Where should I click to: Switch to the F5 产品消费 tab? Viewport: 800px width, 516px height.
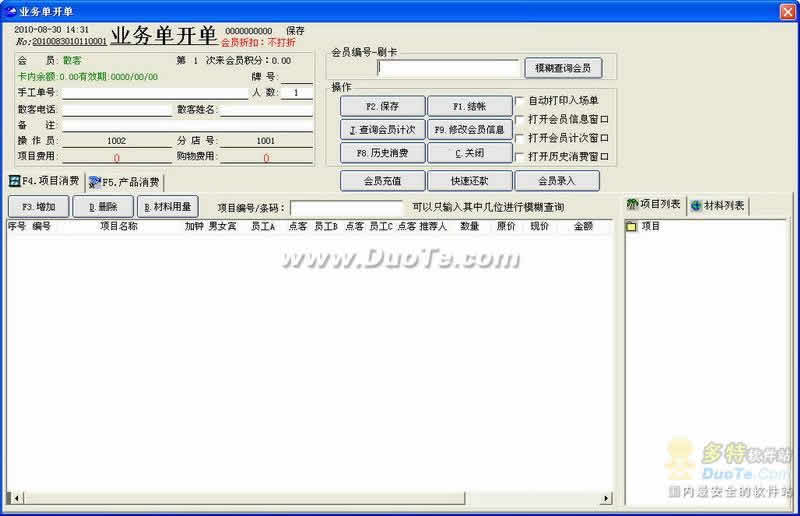[124, 182]
